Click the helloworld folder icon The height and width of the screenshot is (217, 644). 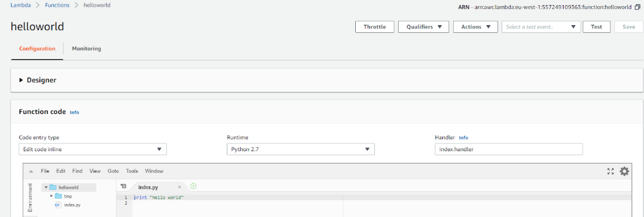53,187
